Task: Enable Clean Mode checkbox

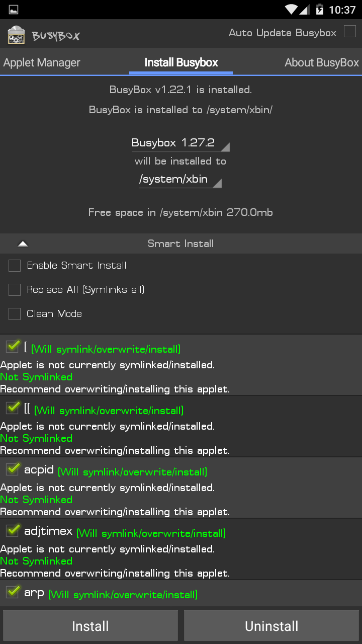Action: (x=15, y=314)
